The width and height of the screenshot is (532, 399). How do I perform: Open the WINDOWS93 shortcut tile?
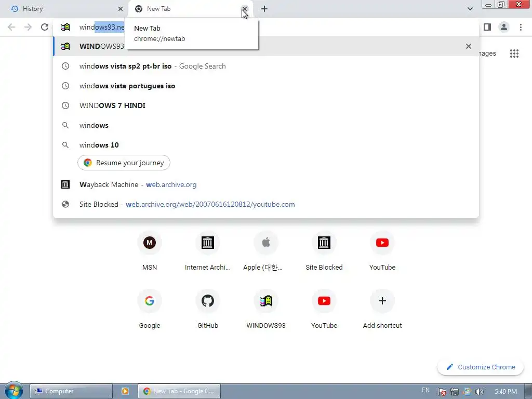[x=266, y=310]
